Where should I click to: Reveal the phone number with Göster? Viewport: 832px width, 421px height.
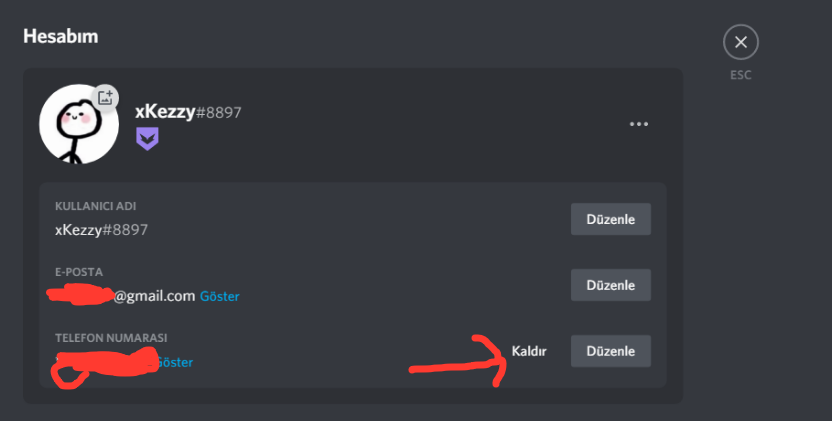click(x=174, y=362)
